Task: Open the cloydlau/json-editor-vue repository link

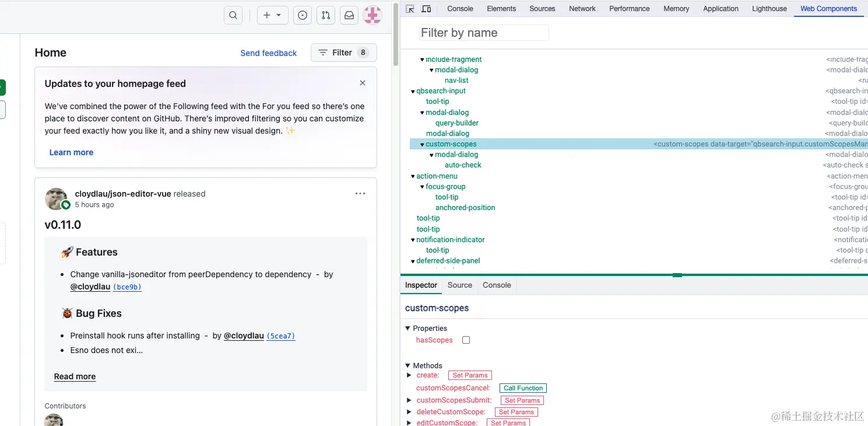Action: [x=123, y=194]
